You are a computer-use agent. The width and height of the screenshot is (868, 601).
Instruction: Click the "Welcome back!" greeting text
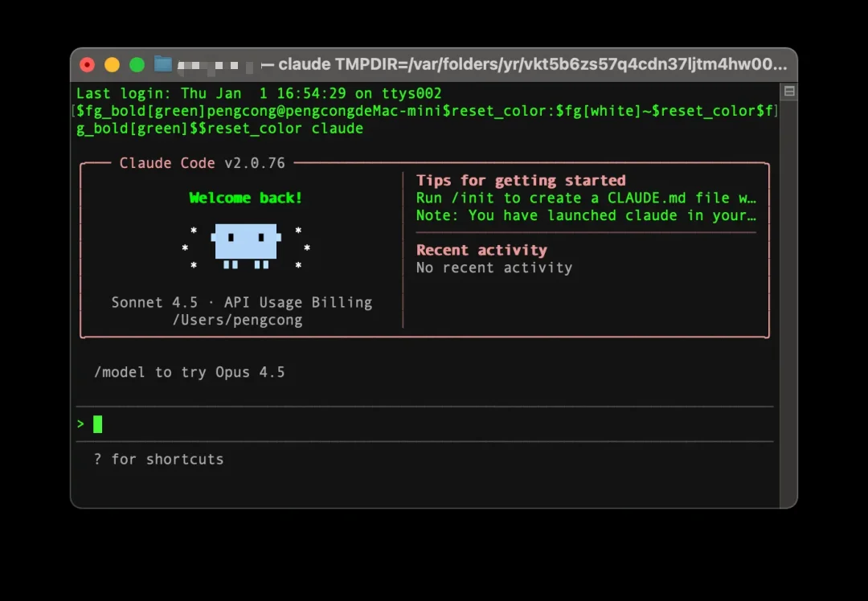pyautogui.click(x=246, y=198)
